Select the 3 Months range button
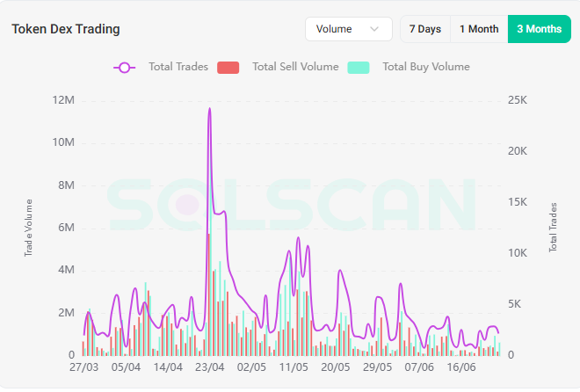Viewport: 580px width, 392px height. pos(539,29)
